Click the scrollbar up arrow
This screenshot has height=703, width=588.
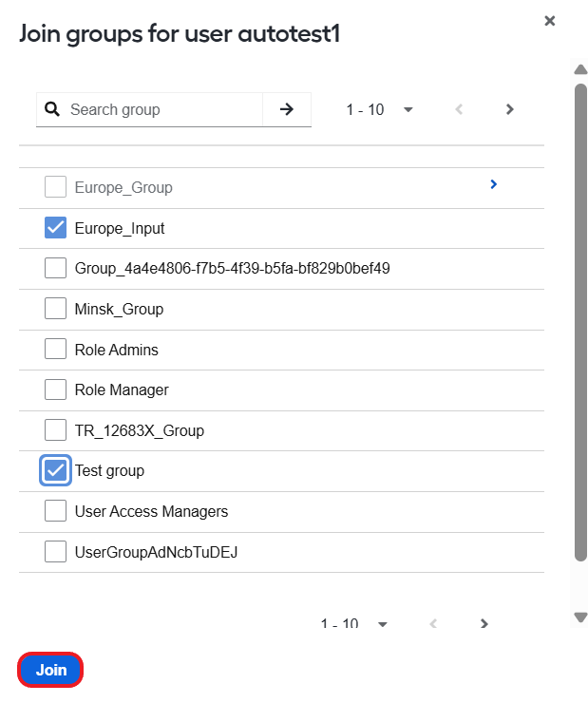[x=580, y=69]
